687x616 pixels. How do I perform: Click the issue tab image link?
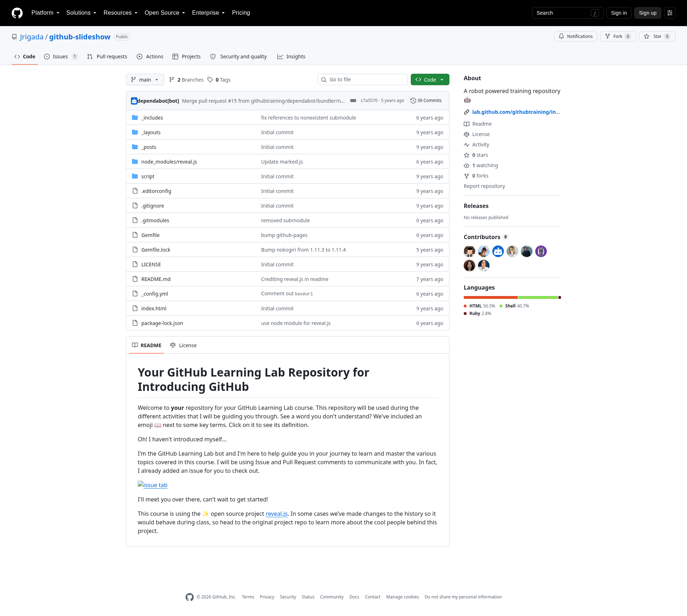pos(152,485)
